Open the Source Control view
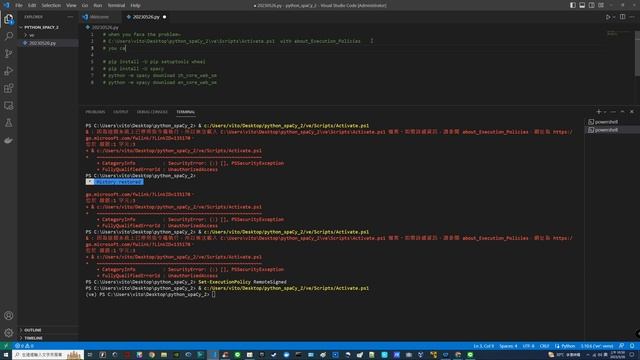640x360 pixels. click(9, 53)
